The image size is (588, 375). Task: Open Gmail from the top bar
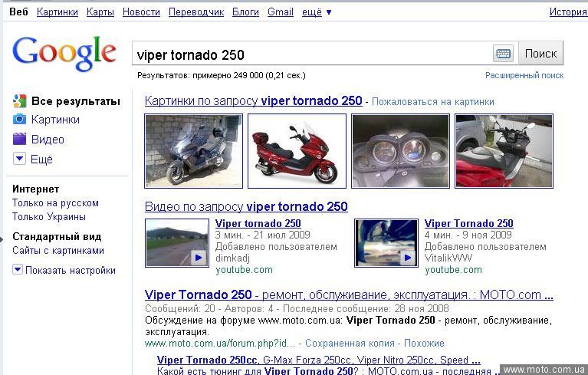point(281,12)
